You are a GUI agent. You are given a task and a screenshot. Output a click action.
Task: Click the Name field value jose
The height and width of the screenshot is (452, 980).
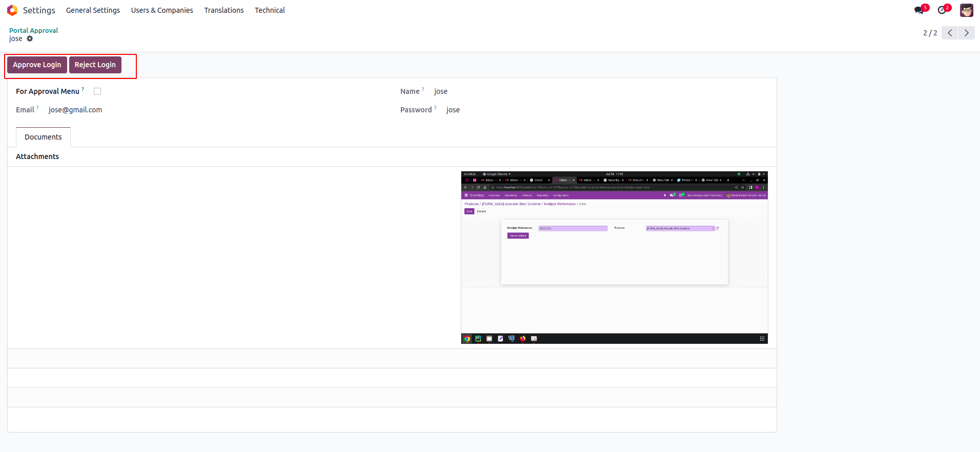pos(441,91)
